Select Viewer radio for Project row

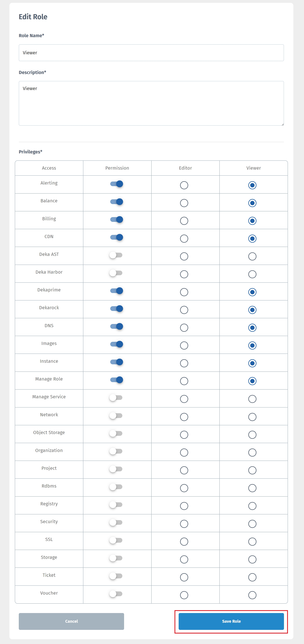[x=252, y=470]
